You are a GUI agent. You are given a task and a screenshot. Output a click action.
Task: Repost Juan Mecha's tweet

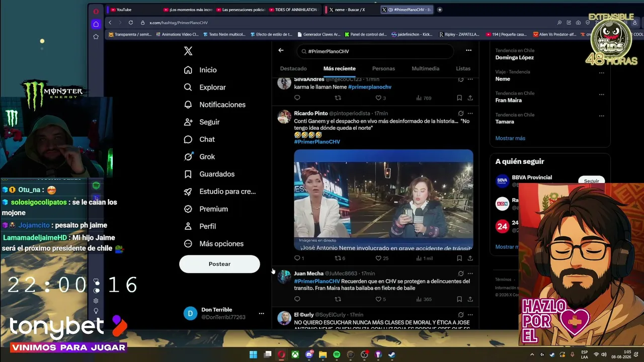point(338,299)
